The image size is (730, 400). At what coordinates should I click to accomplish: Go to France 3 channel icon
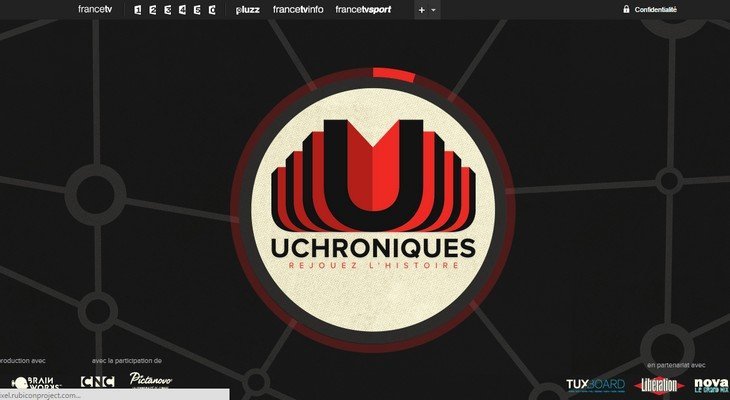(168, 10)
